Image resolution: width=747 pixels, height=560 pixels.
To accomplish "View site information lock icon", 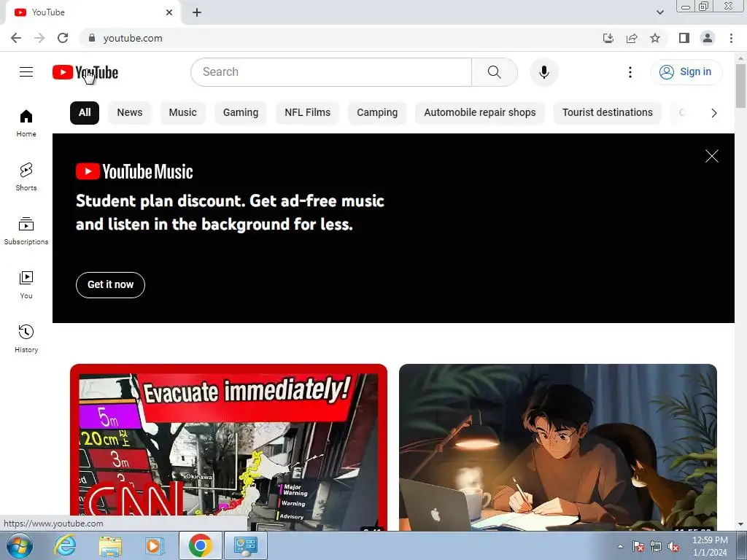I will click(92, 38).
